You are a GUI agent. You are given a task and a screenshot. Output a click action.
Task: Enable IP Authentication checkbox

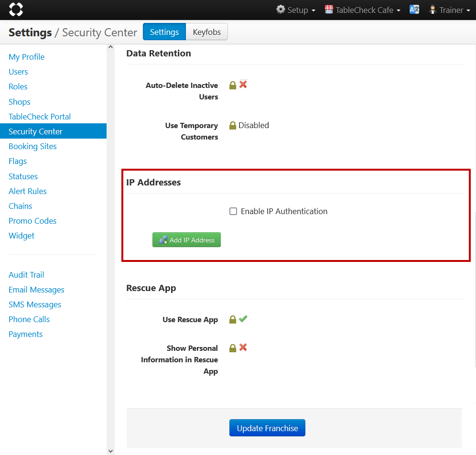[x=233, y=211]
